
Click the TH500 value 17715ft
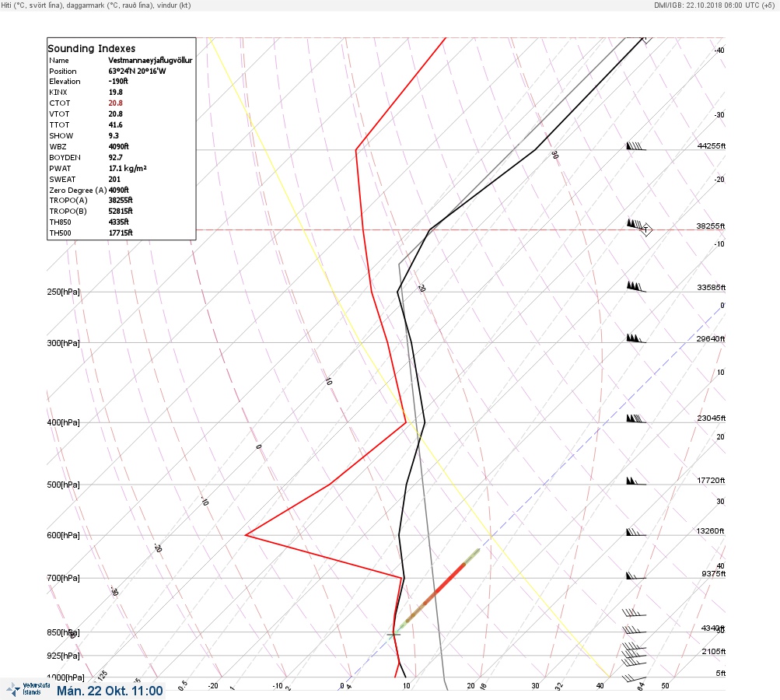121,233
